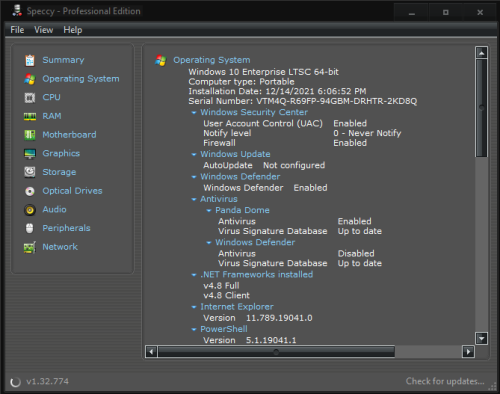Click the Windows flag icon beside Operating System heading
The height and width of the screenshot is (394, 500).
tap(161, 60)
